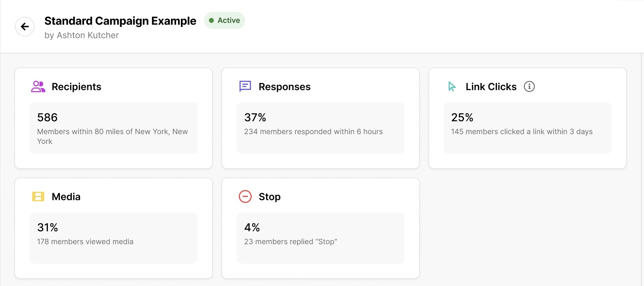
Task: Open the 586 recipients stat box
Action: click(x=113, y=128)
